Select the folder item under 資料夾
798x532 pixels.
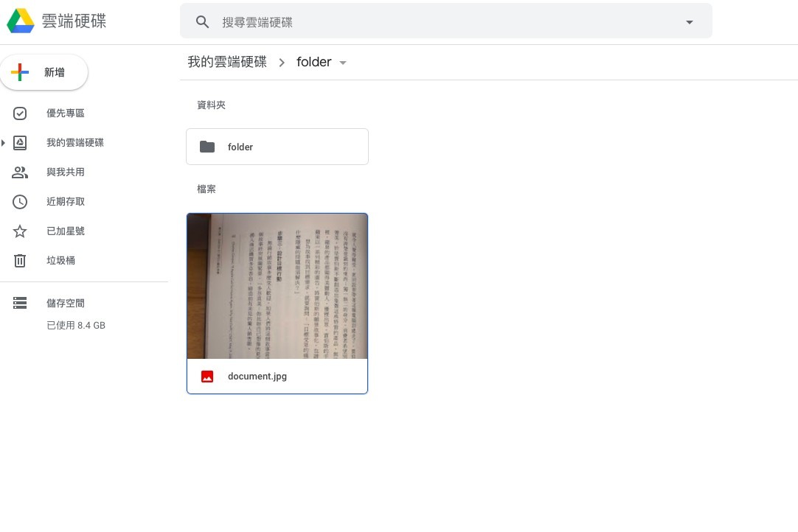[277, 147]
